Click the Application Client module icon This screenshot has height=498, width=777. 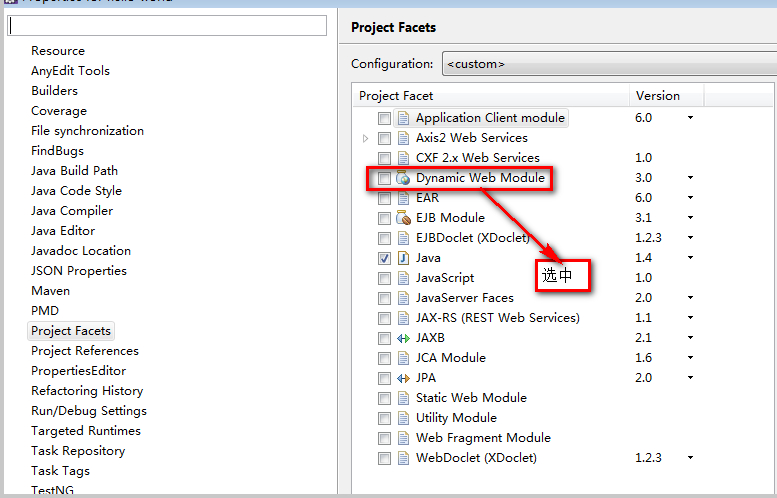pos(403,118)
